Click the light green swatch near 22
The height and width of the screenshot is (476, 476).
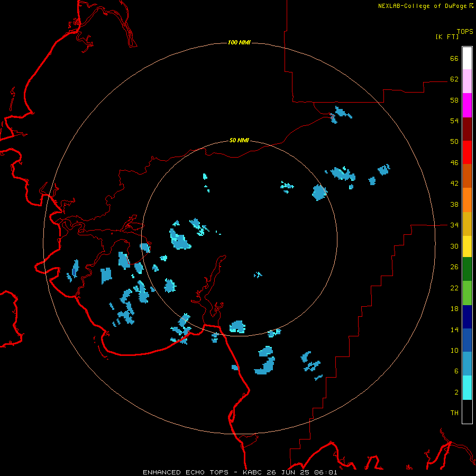coord(467,293)
